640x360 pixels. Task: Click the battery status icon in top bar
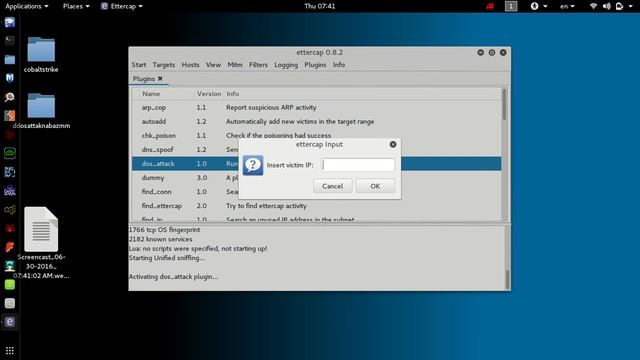[x=620, y=6]
